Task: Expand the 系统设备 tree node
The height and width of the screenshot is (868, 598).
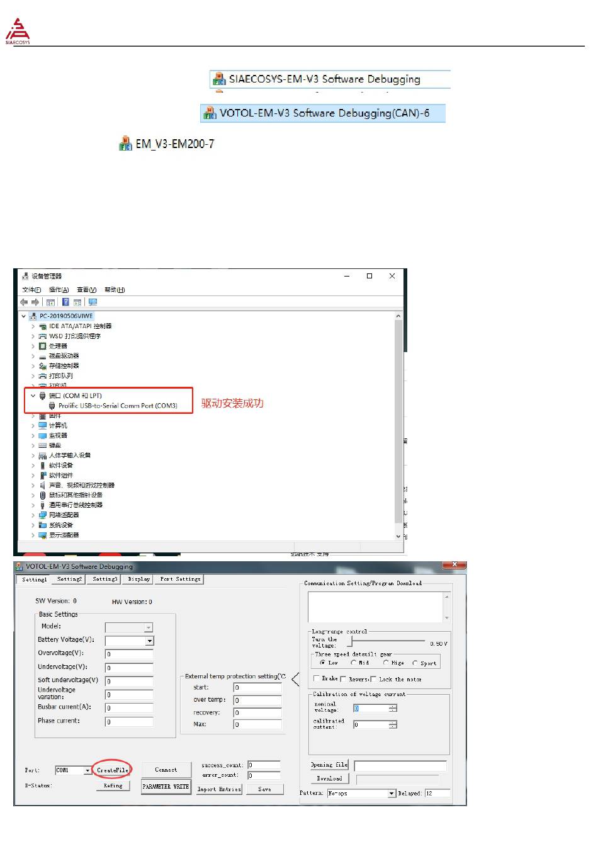Action: [33, 525]
